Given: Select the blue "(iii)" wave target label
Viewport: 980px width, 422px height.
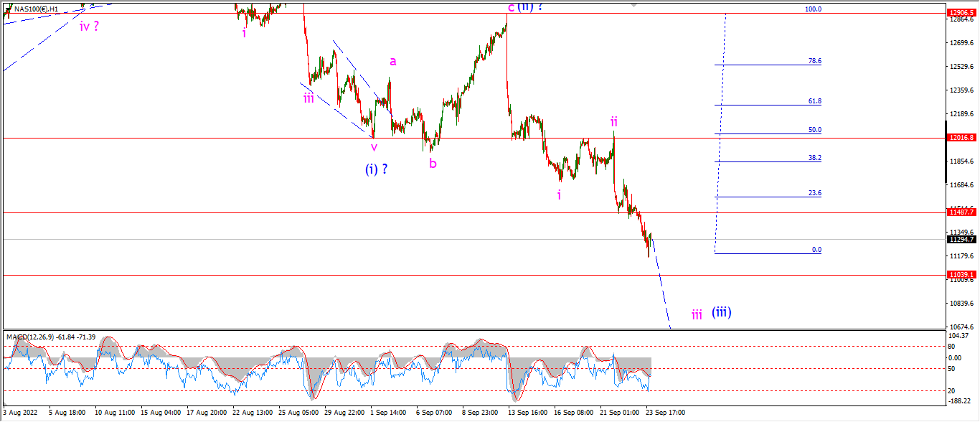Looking at the screenshot, I should pyautogui.click(x=722, y=312).
